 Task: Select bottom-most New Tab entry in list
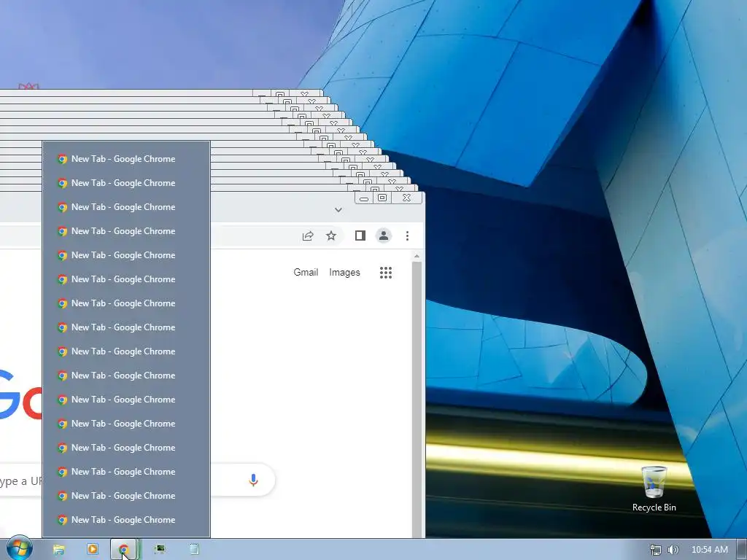pos(126,520)
